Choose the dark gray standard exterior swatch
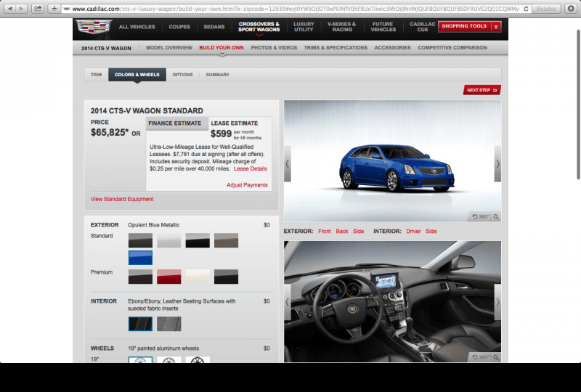581x392 pixels. click(x=140, y=240)
